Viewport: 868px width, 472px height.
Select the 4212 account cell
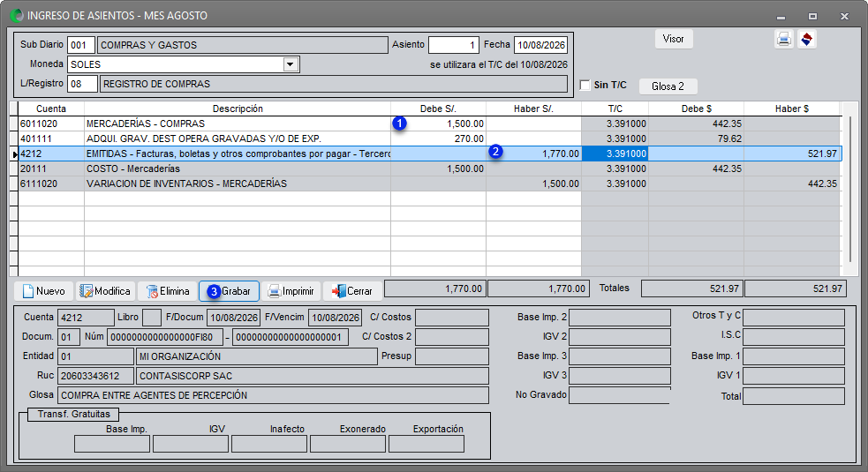click(x=51, y=154)
